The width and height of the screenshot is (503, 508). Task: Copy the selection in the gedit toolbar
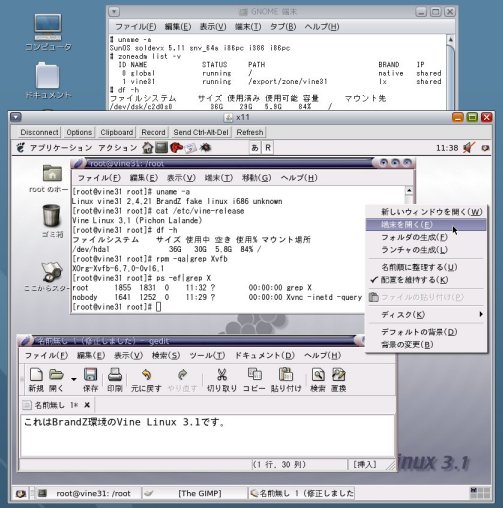tap(254, 380)
